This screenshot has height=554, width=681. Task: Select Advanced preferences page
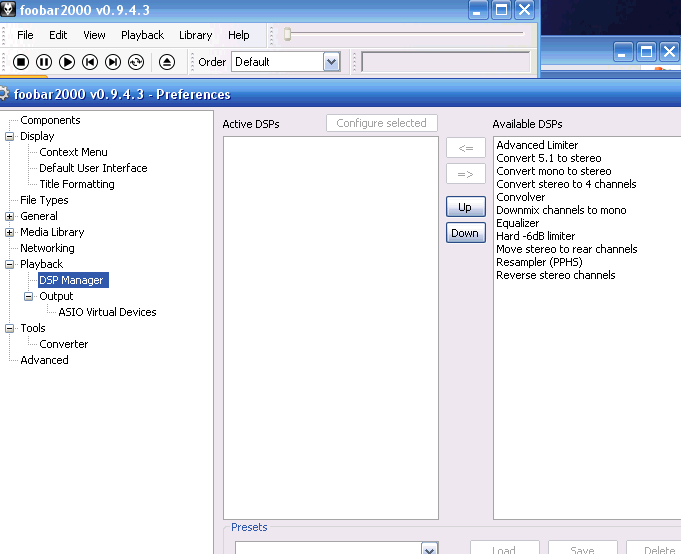(44, 360)
